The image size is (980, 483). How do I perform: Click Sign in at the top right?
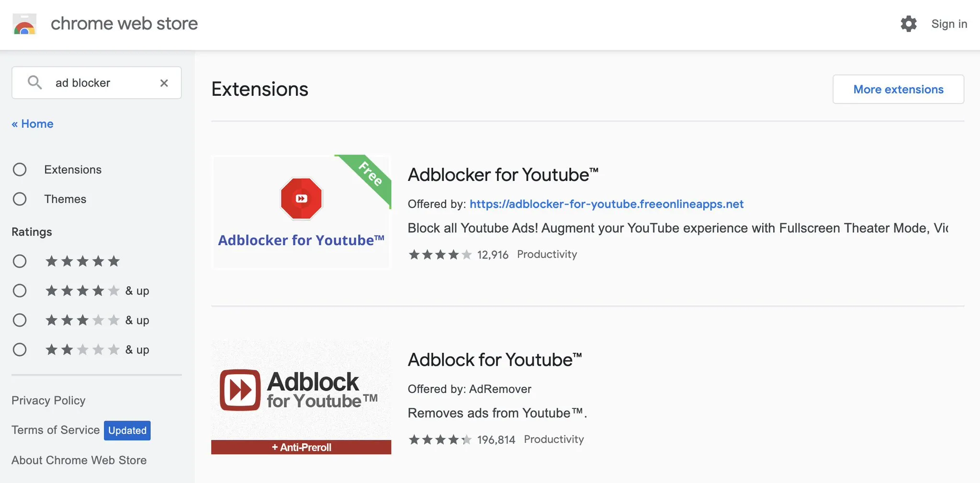[x=949, y=24]
